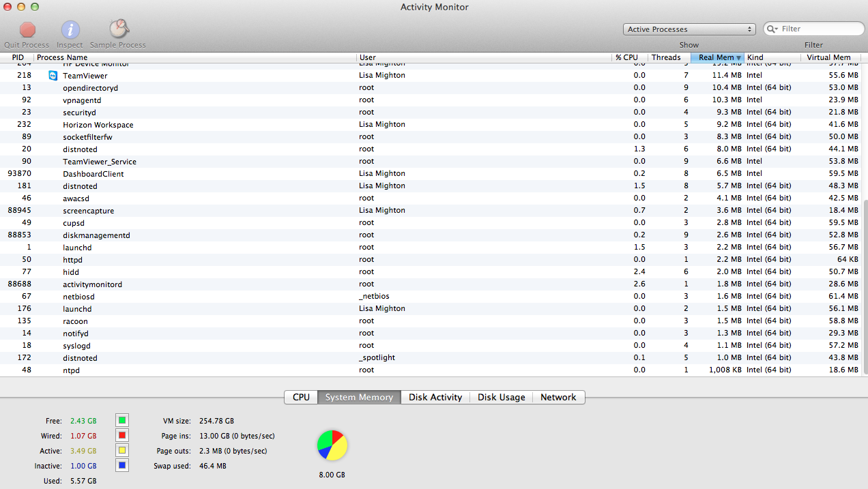The height and width of the screenshot is (489, 868).
Task: Sort by Virtual Mem column header
Action: pos(830,58)
